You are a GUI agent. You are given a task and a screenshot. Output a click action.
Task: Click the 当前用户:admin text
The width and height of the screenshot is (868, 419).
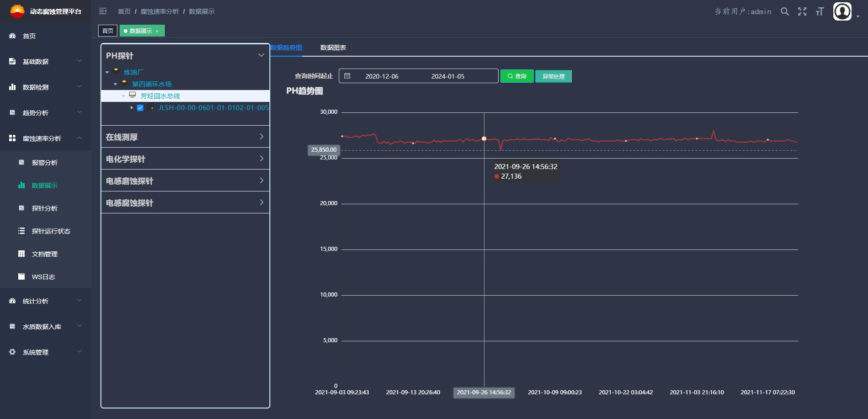[743, 11]
